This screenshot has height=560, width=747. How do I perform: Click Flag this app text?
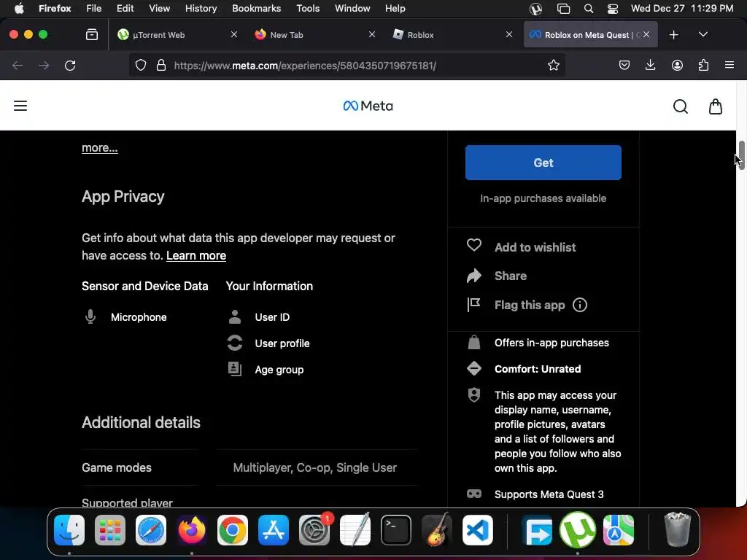coord(530,305)
